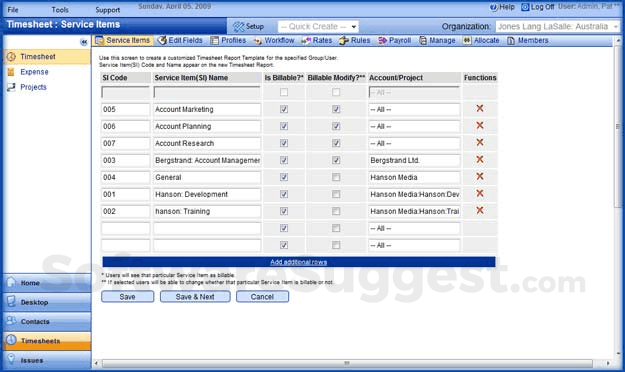
Task: Open Account/Project dropdown for Account Research
Action: click(414, 144)
